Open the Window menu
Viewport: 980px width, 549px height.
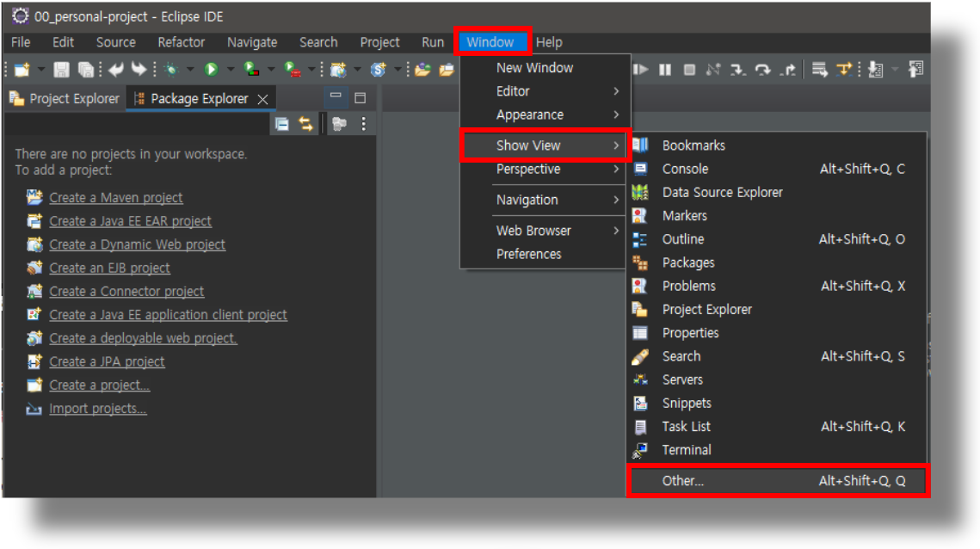point(490,42)
